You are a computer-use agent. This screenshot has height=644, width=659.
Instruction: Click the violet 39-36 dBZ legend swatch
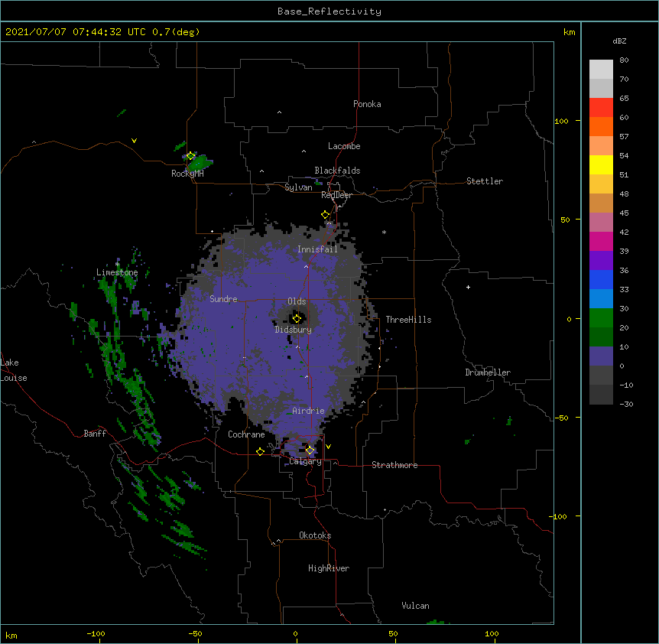click(x=601, y=261)
